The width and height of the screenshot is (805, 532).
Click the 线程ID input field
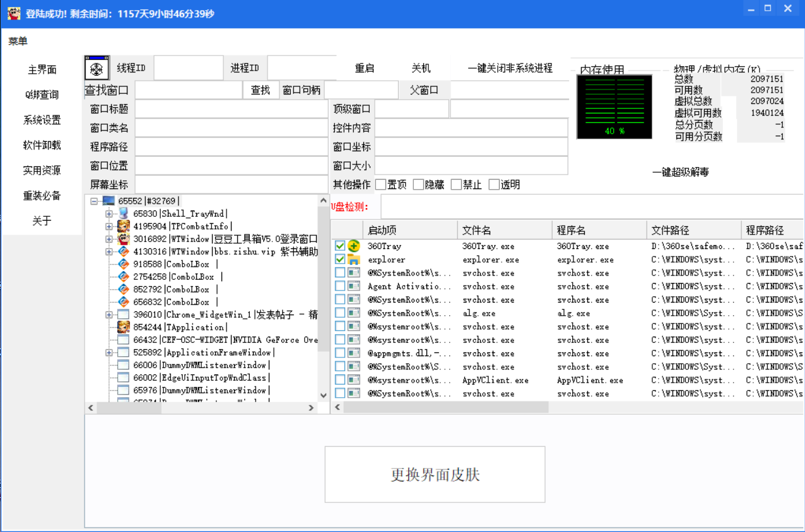pyautogui.click(x=189, y=68)
